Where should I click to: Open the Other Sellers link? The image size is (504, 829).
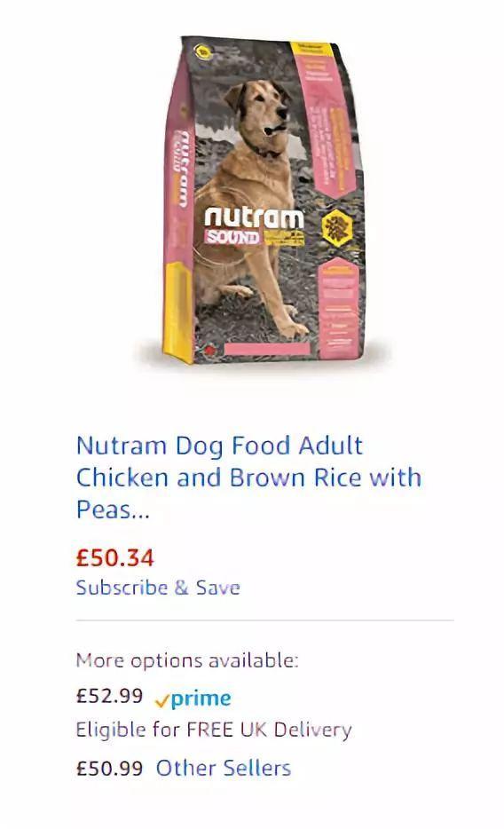(224, 768)
